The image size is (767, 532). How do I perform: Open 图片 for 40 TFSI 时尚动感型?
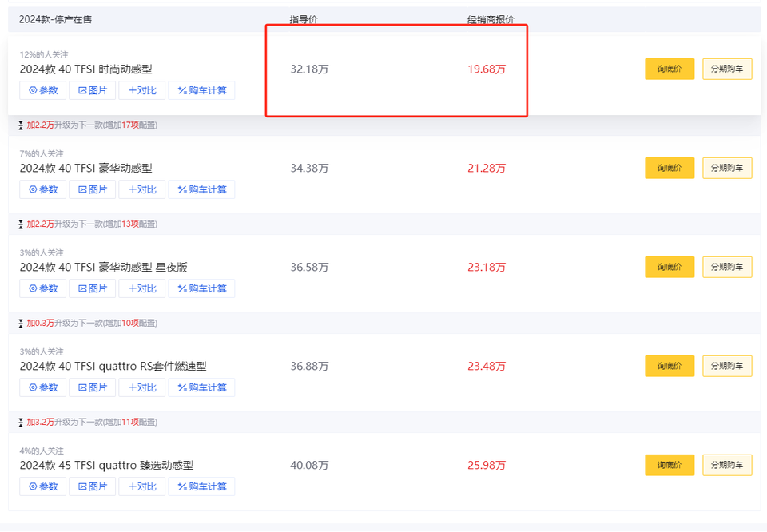93,90
